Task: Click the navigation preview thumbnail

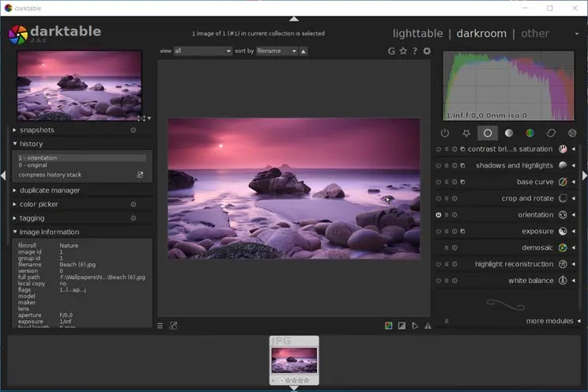Action: pyautogui.click(x=79, y=86)
